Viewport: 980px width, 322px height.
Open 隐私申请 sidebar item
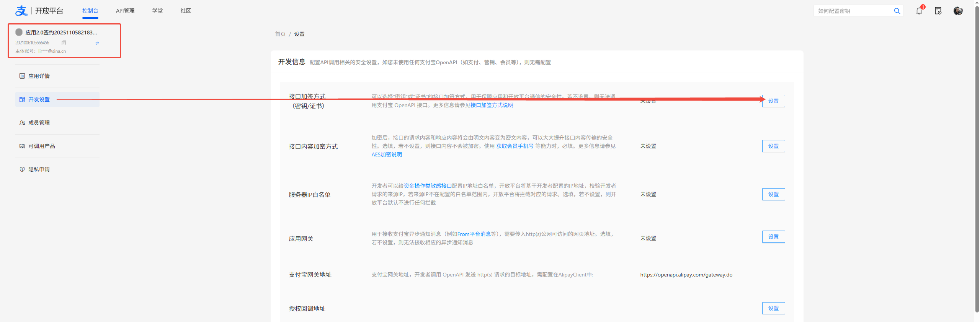coord(39,169)
